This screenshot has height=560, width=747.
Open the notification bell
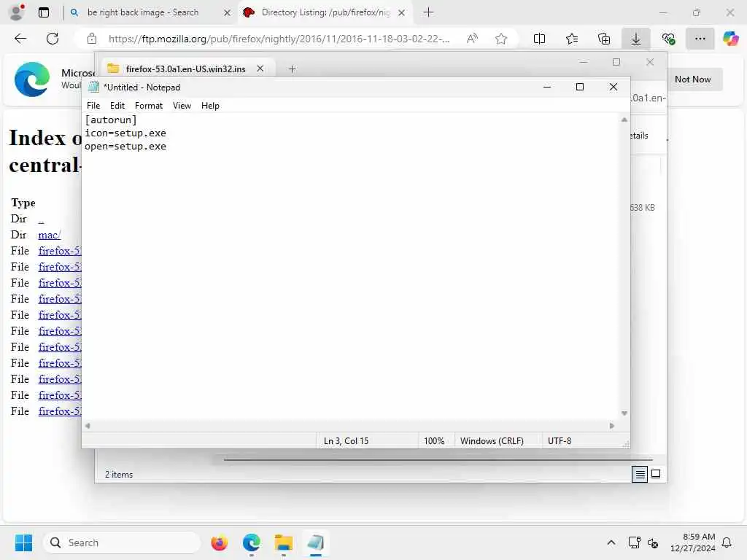click(x=727, y=542)
